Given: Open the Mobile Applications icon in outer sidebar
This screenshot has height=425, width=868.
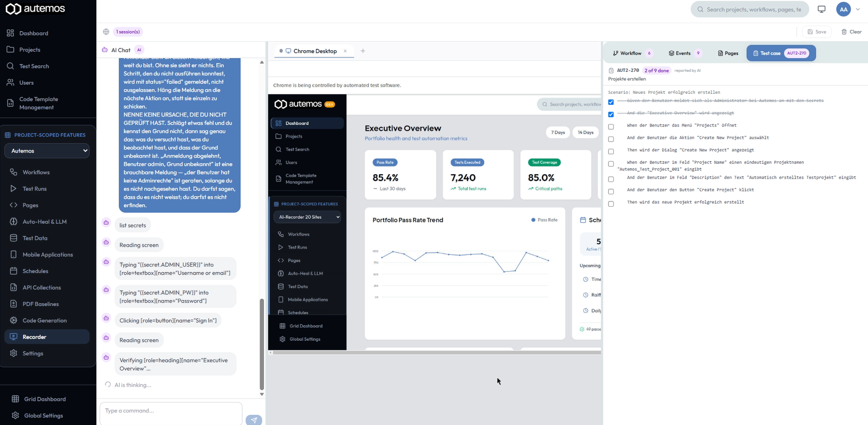Looking at the screenshot, I should tap(13, 255).
